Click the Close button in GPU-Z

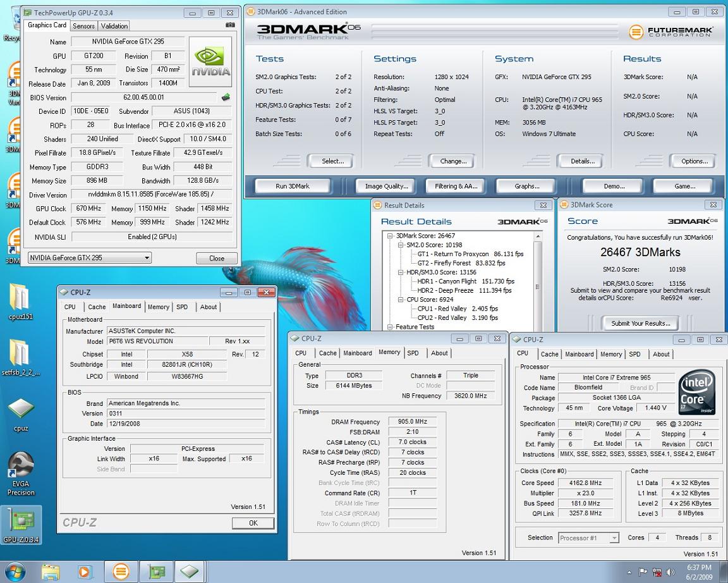(x=216, y=258)
